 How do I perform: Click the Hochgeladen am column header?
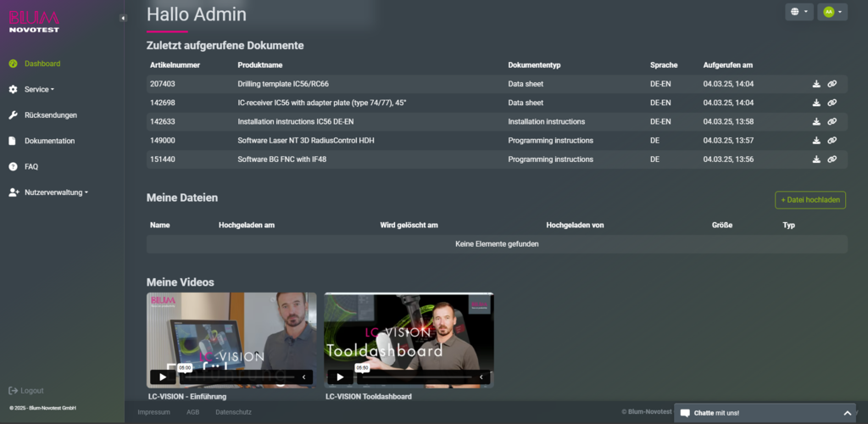click(x=247, y=226)
